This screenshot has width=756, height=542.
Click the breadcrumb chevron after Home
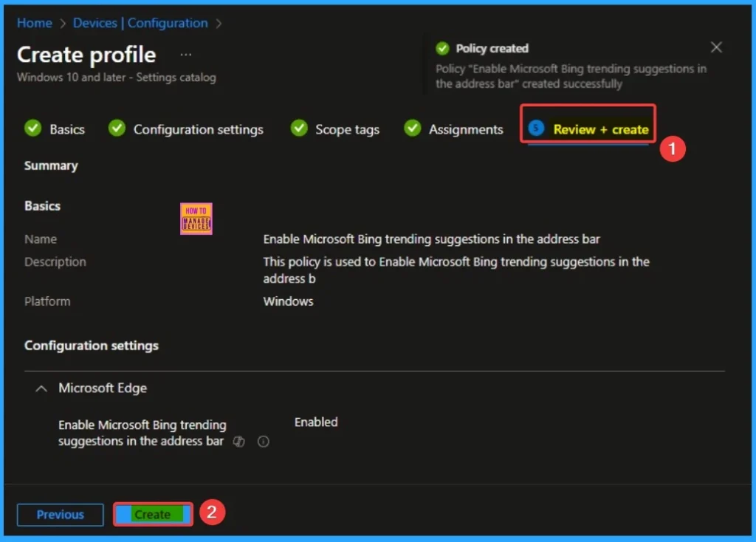click(x=63, y=23)
